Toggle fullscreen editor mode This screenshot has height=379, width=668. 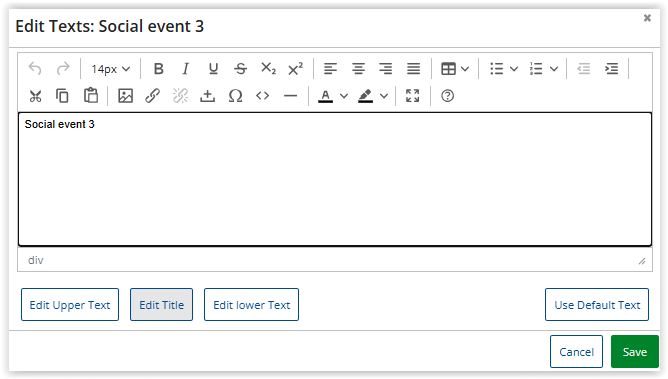click(412, 96)
